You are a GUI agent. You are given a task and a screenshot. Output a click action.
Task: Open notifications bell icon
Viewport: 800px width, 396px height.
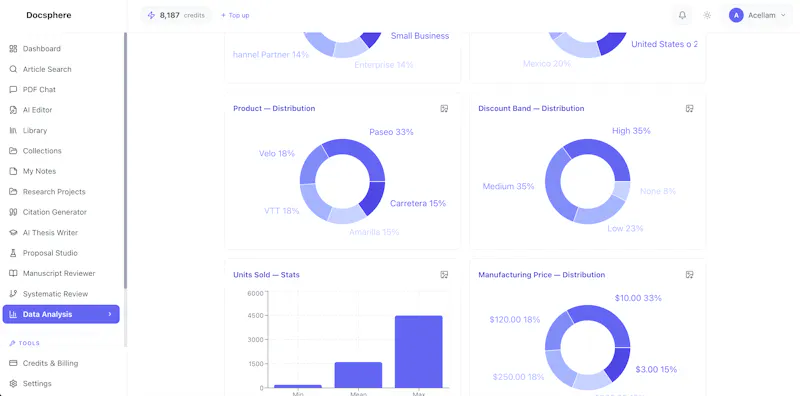pyautogui.click(x=682, y=15)
